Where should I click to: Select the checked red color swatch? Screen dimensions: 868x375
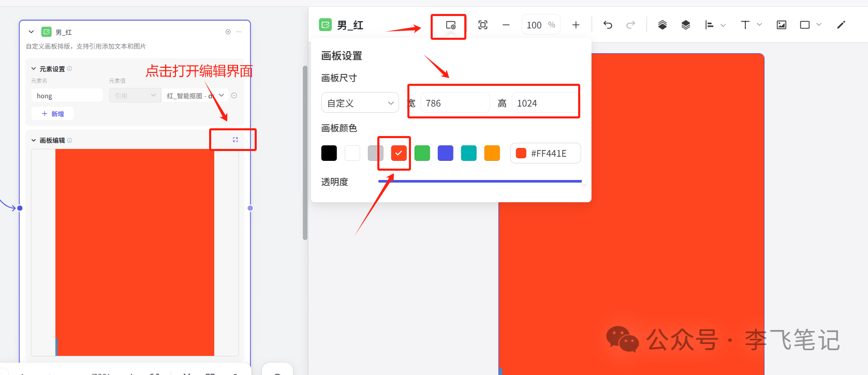click(399, 153)
